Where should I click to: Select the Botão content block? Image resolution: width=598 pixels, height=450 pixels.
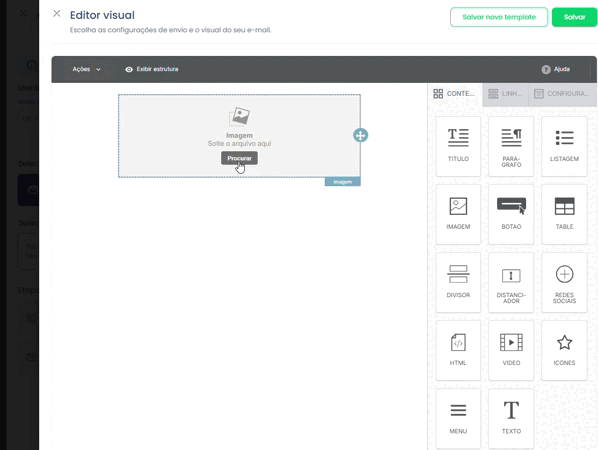click(511, 214)
